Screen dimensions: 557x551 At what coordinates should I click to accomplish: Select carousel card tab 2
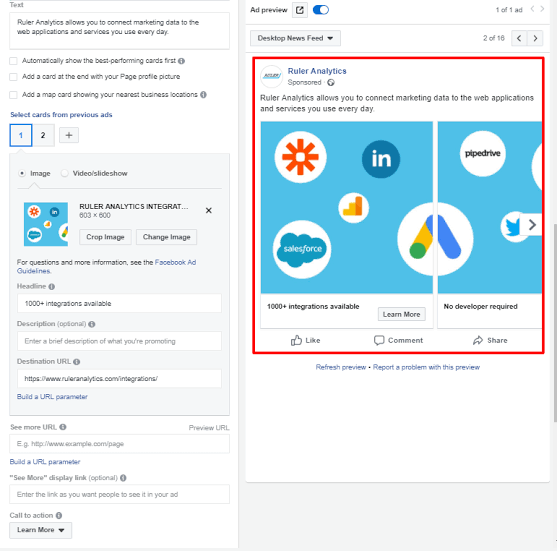coord(43,135)
